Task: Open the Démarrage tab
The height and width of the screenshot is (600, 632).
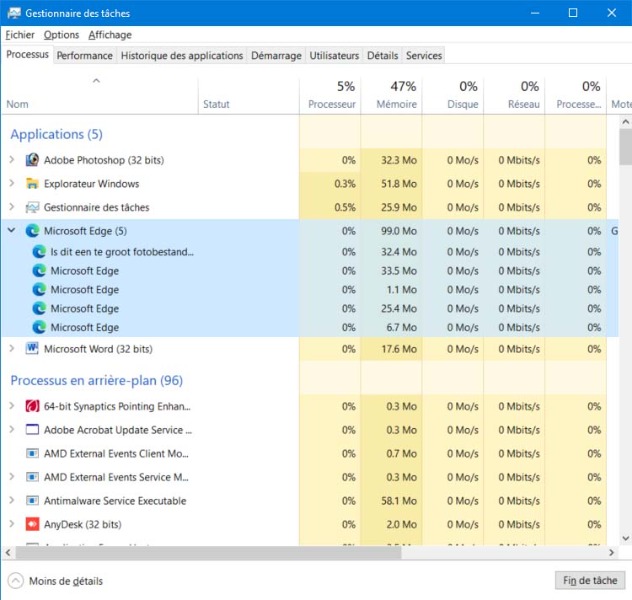Action: [x=275, y=56]
